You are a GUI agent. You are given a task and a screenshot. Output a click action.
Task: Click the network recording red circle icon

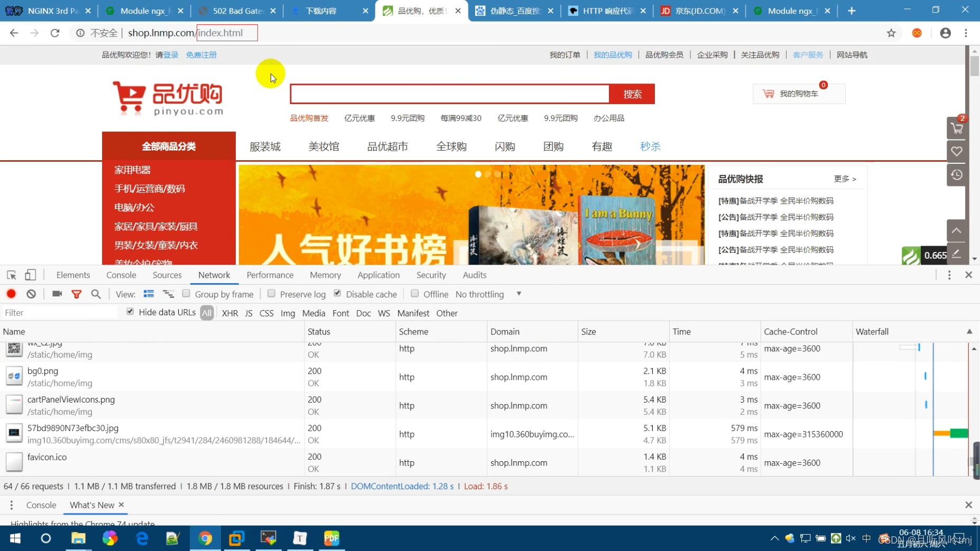point(11,294)
